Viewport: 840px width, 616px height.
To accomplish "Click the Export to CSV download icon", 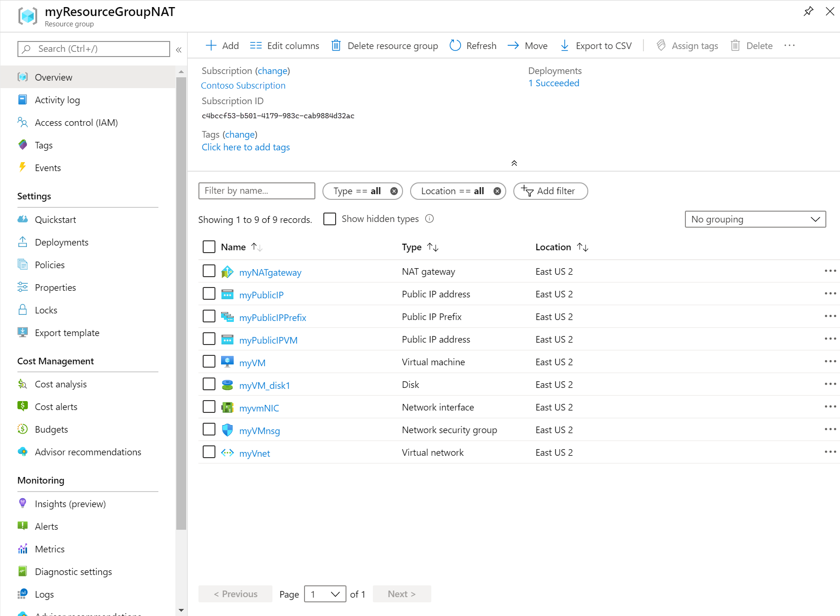I will 564,46.
